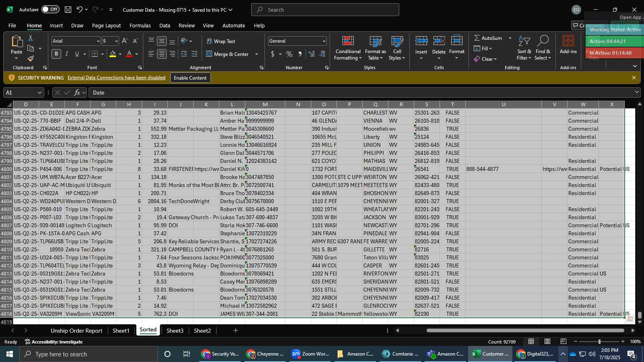Click Decrease Decimal icon
The image size is (644, 362).
coord(322,54)
